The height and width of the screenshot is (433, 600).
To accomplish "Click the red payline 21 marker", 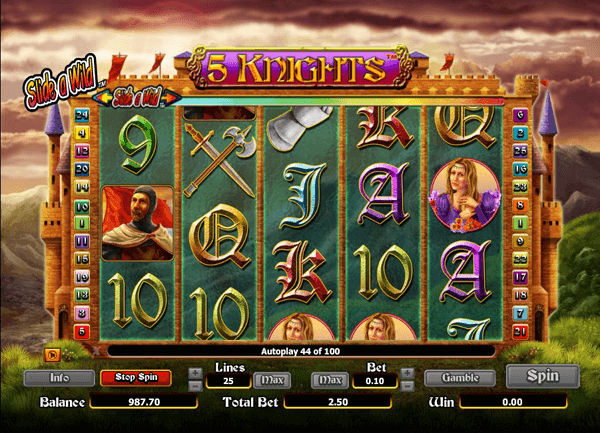I will (x=520, y=332).
